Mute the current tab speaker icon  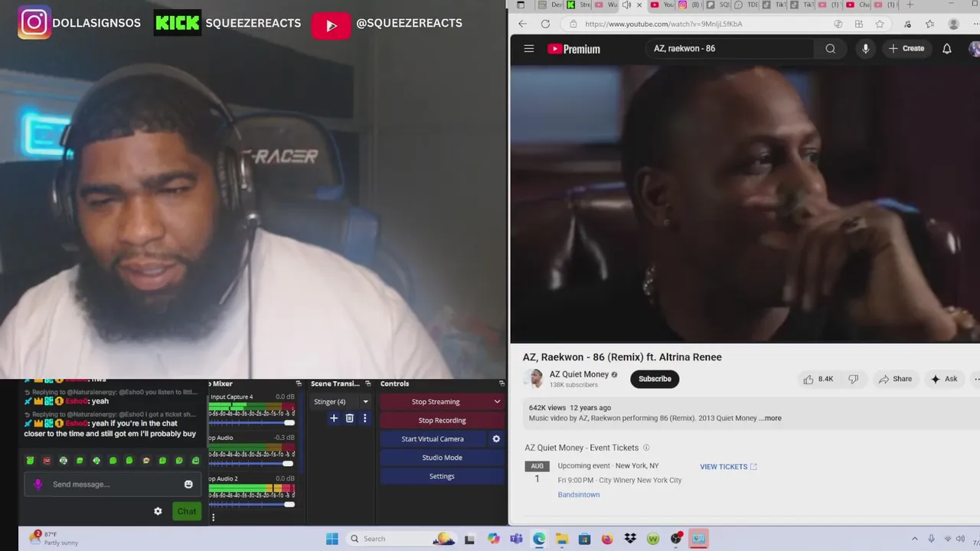tap(626, 5)
